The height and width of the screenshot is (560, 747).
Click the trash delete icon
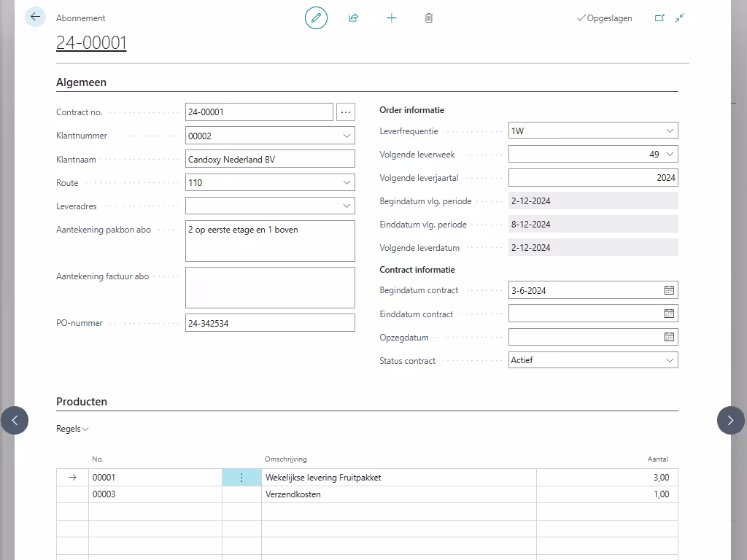429,17
